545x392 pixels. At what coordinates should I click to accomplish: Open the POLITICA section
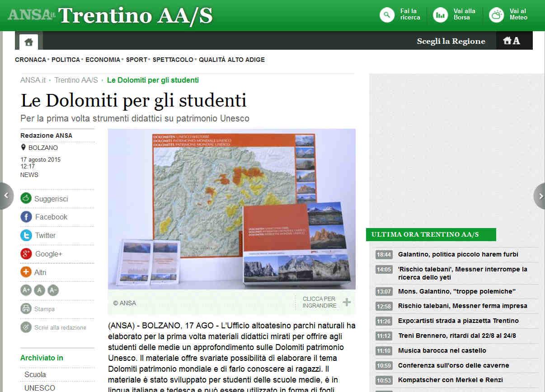point(66,60)
